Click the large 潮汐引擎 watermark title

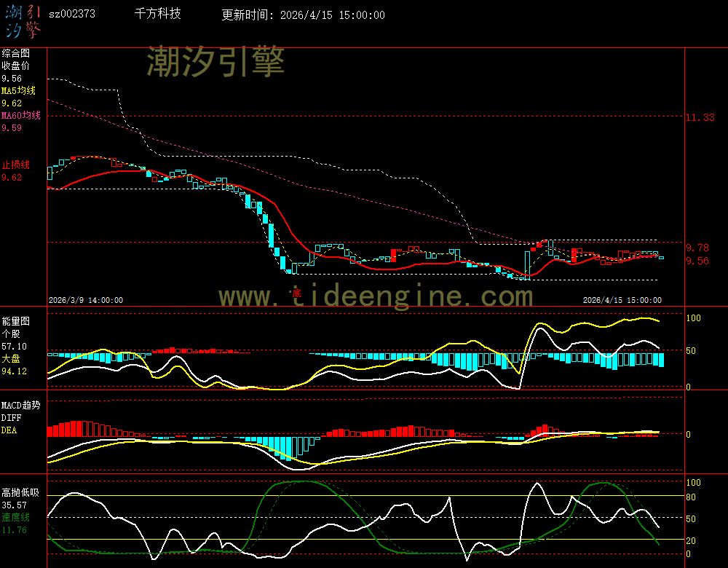coord(215,61)
